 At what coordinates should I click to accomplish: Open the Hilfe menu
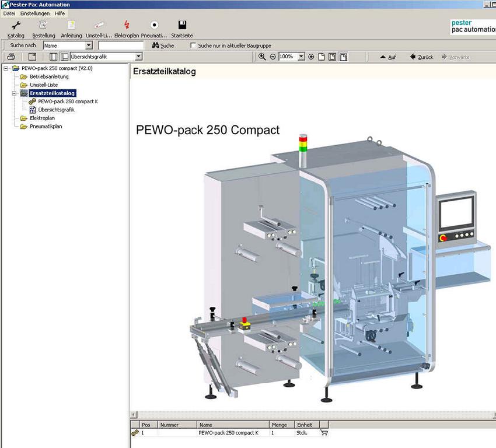(60, 13)
